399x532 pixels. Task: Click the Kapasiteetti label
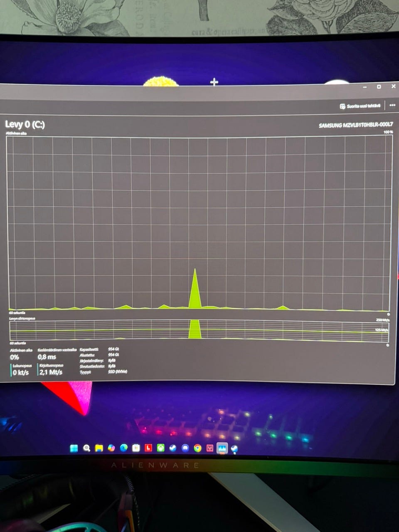coord(89,350)
